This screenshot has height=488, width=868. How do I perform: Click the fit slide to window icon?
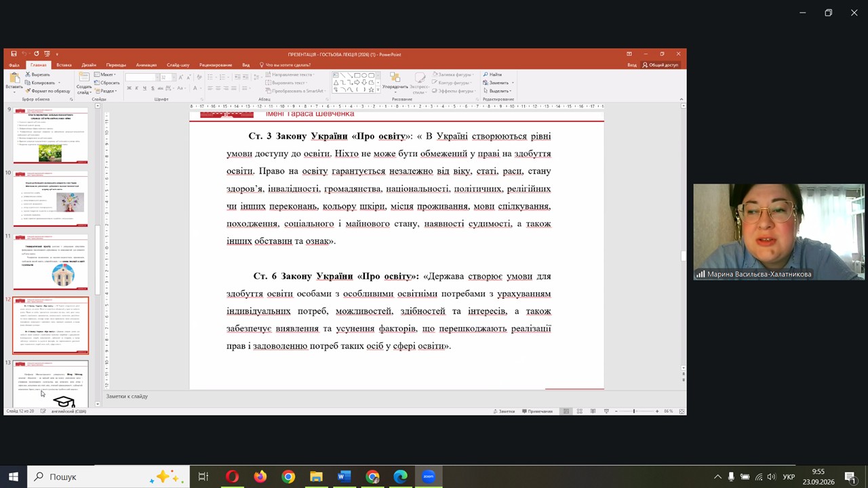682,411
